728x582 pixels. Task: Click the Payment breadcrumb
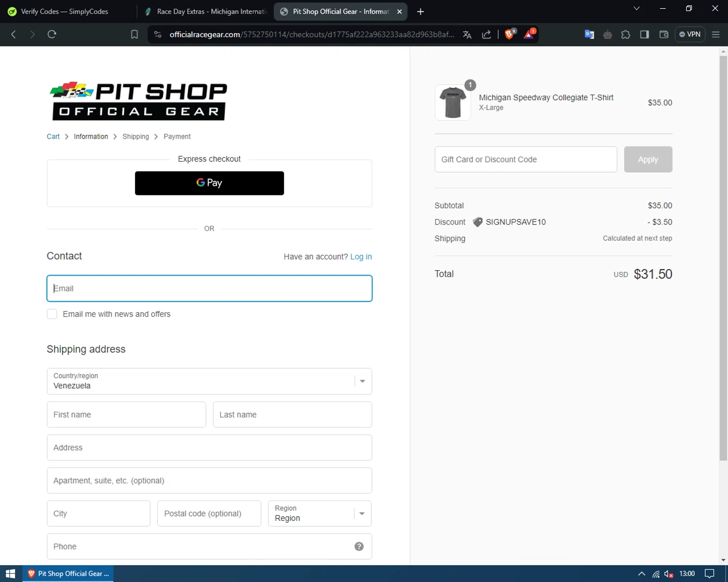coord(177,137)
